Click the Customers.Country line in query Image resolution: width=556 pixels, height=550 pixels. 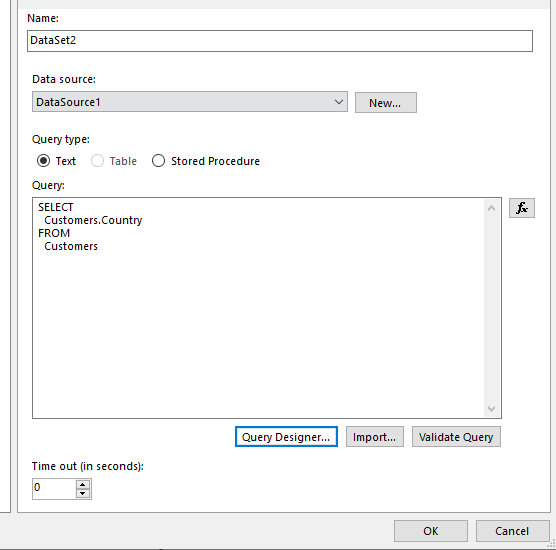coord(93,220)
